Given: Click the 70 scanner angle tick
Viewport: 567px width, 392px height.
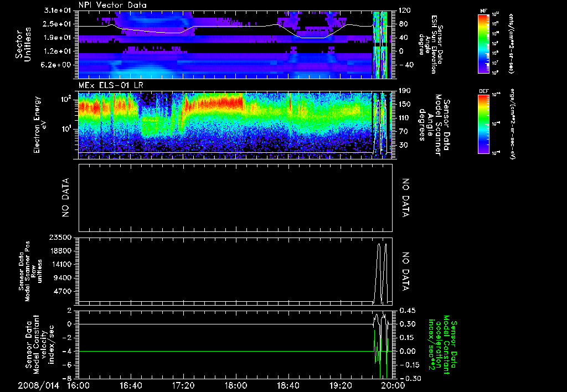Looking at the screenshot, I should coord(404,131).
